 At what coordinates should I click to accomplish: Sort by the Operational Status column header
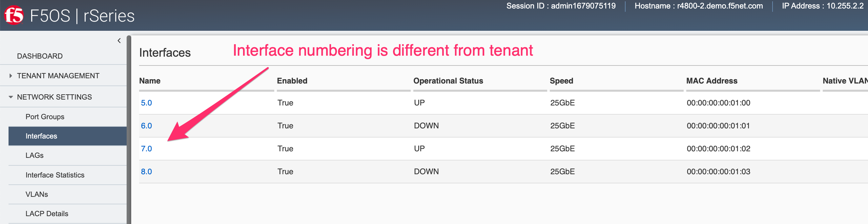[448, 81]
